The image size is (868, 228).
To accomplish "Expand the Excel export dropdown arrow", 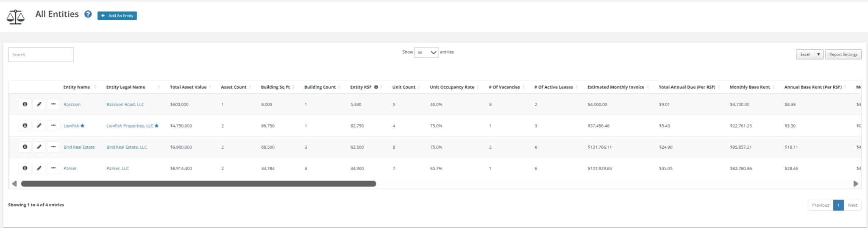I will [818, 54].
